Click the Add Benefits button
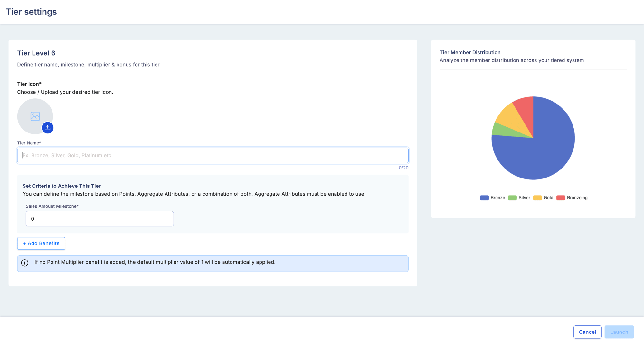 click(41, 243)
